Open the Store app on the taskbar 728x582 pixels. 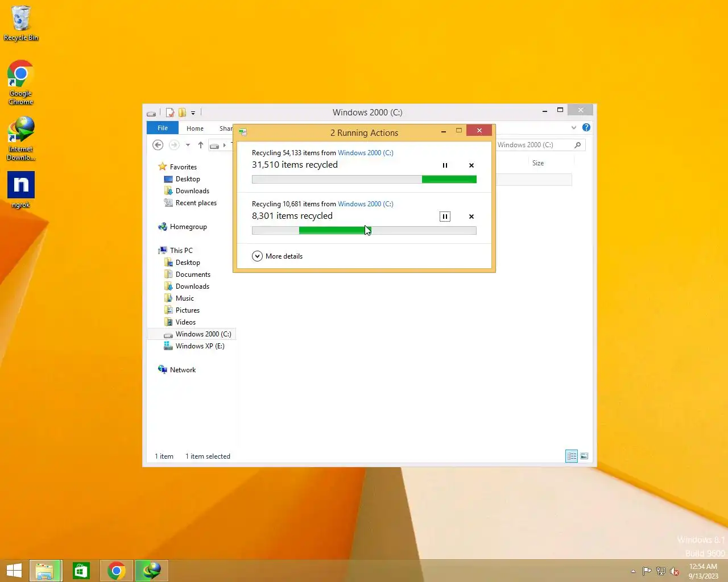pos(81,571)
